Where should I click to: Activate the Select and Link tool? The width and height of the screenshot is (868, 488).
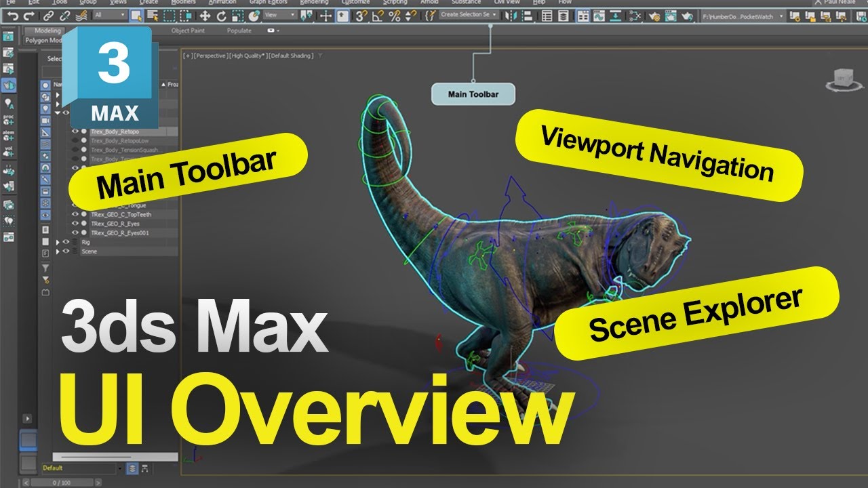point(49,15)
